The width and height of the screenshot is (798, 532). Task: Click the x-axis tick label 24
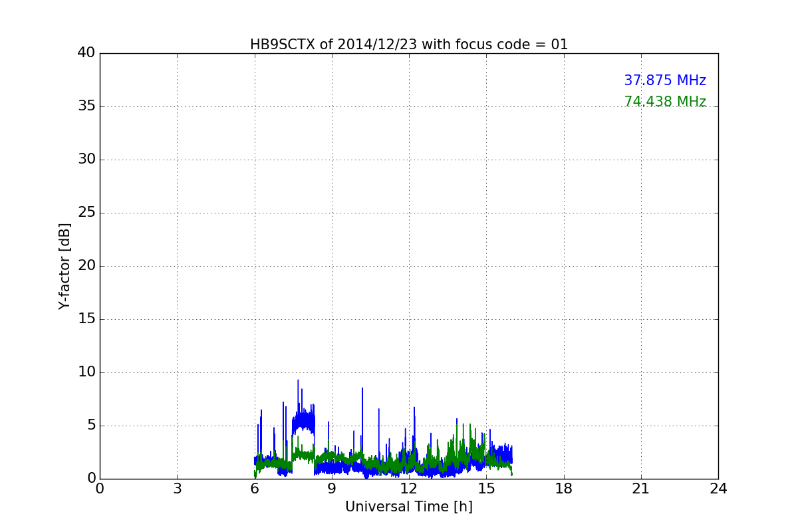pos(718,489)
